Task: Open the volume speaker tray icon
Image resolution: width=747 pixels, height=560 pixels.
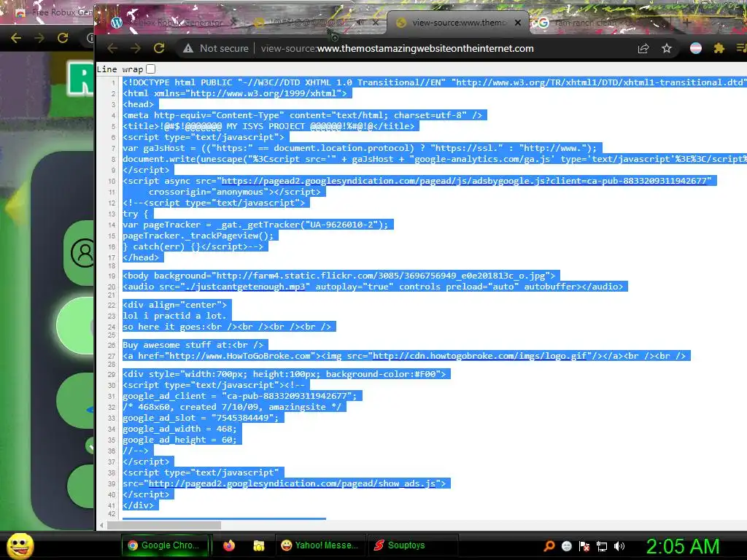Action: (x=619, y=546)
